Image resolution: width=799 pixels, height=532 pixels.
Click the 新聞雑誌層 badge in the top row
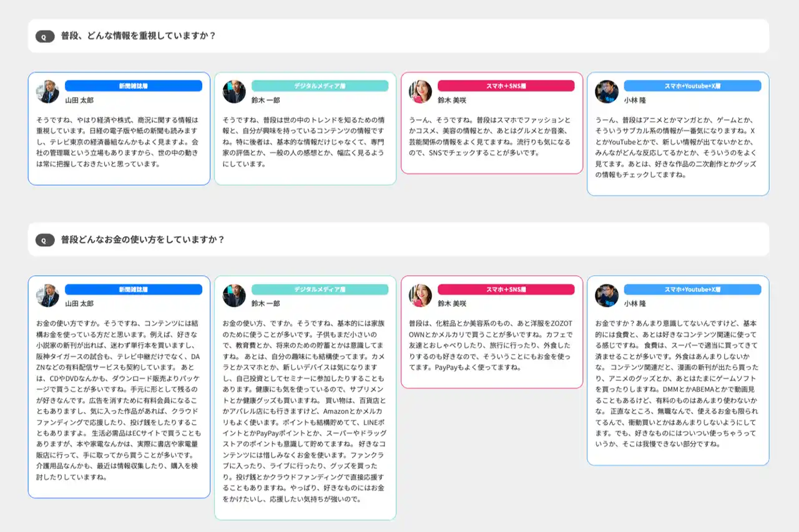pyautogui.click(x=134, y=85)
